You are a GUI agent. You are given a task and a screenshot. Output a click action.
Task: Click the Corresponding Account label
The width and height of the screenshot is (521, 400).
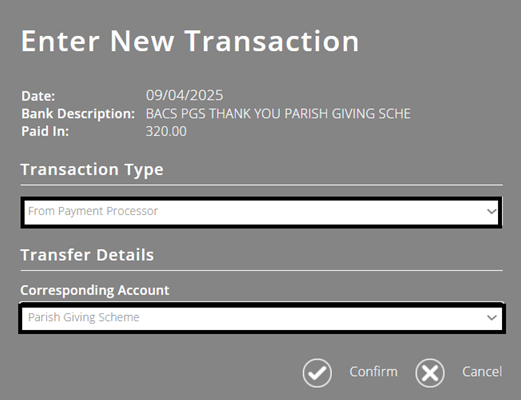point(95,290)
